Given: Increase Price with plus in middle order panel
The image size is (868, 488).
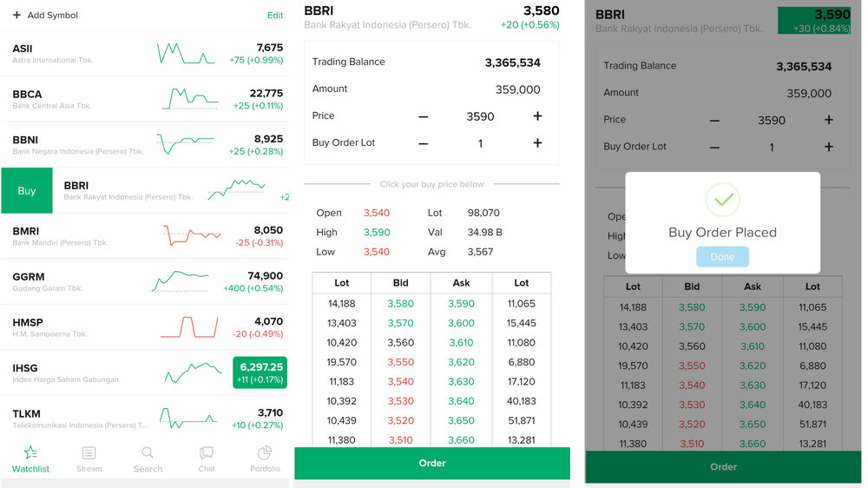Looking at the screenshot, I should click(x=537, y=115).
